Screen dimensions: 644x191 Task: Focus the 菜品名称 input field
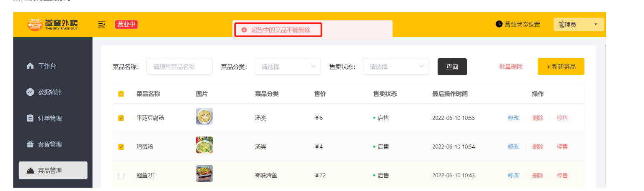point(179,67)
